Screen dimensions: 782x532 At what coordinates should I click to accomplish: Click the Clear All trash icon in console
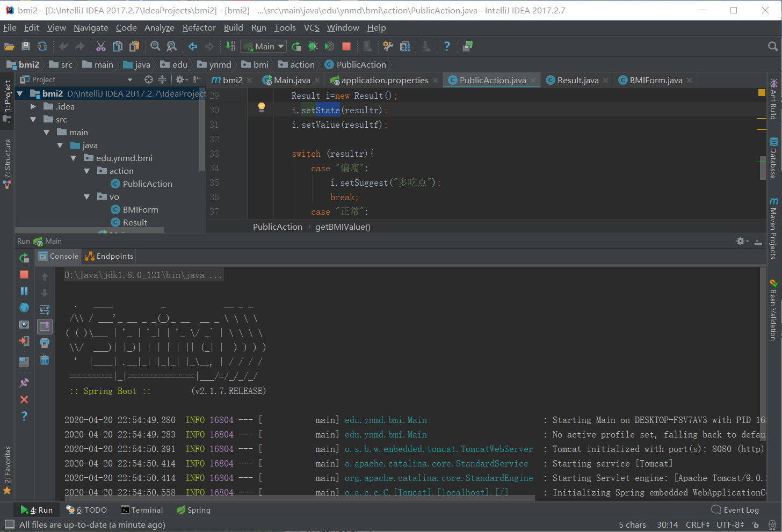[45, 360]
